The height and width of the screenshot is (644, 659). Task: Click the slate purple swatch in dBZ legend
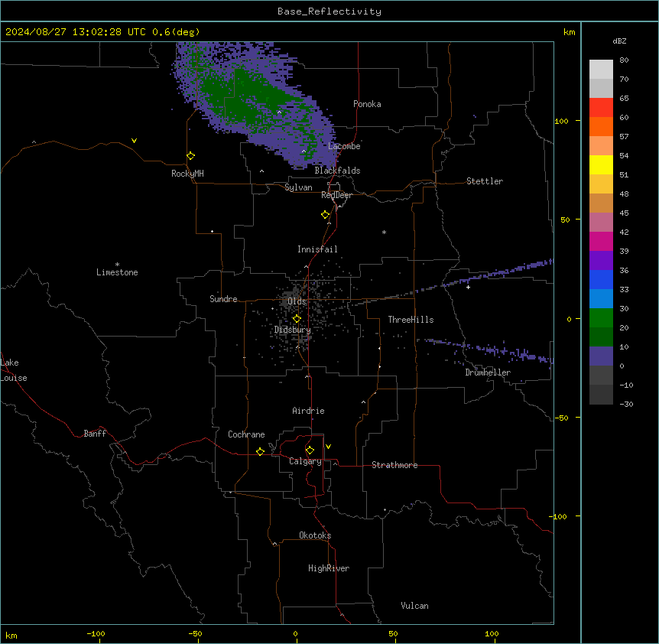click(601, 356)
